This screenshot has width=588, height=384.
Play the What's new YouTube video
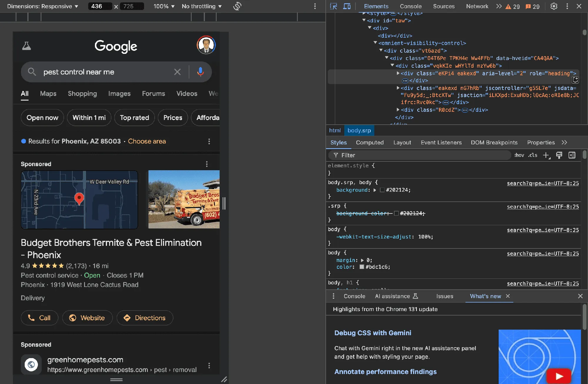coord(559,376)
